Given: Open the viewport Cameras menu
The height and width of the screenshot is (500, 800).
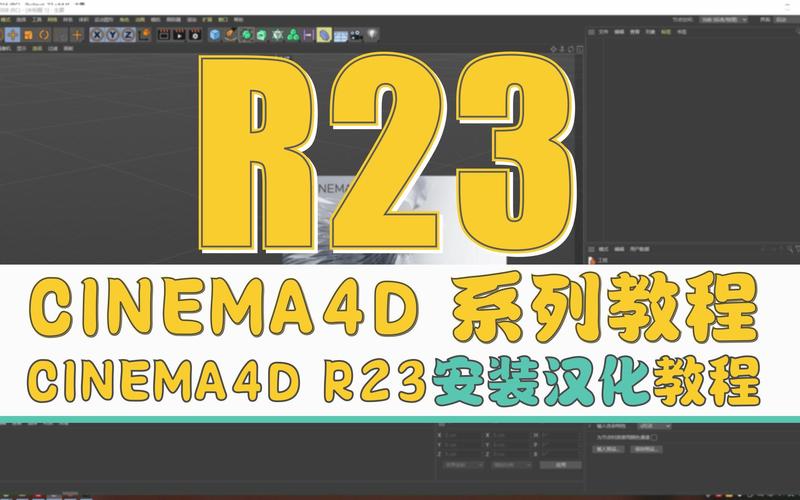Looking at the screenshot, I should [5, 48].
